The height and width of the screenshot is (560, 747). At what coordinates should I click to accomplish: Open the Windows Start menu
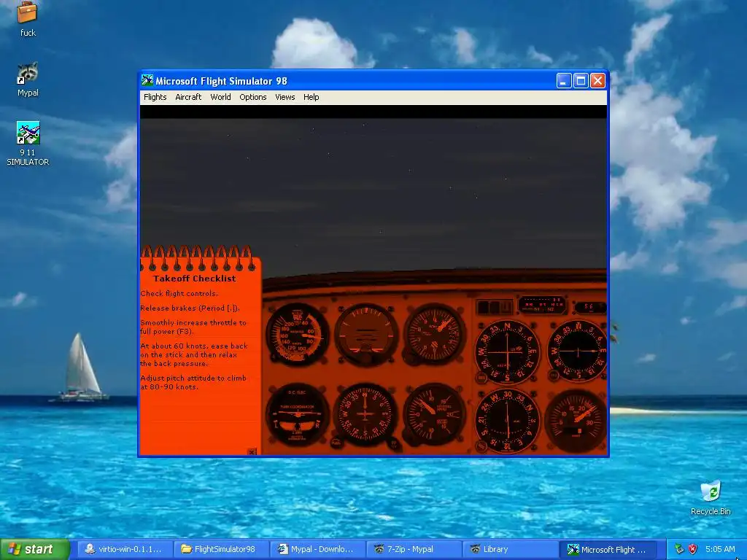tap(35, 549)
